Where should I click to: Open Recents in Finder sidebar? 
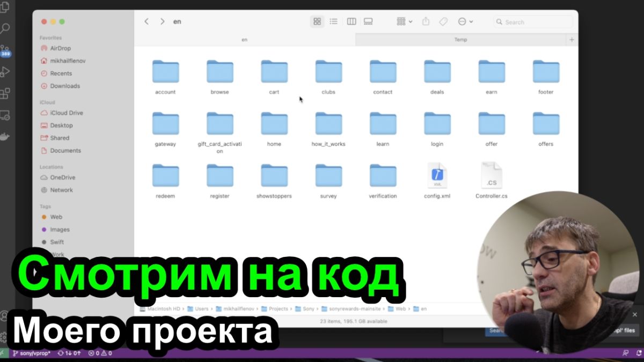click(57, 73)
